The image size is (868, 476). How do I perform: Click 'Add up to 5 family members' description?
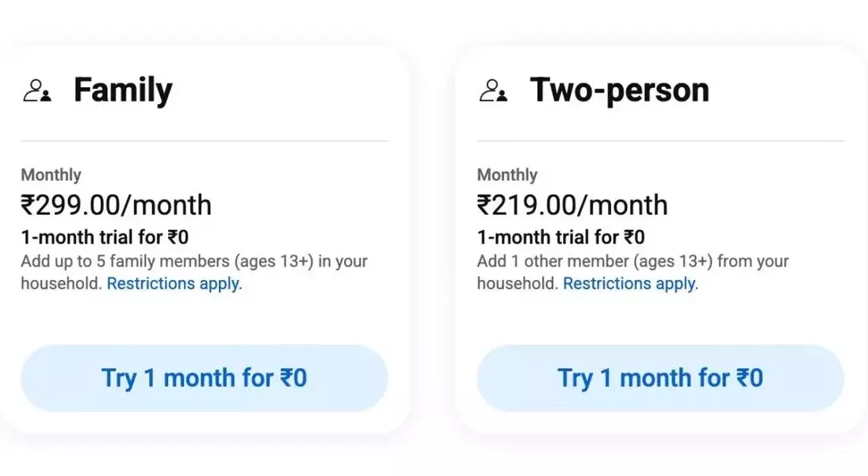point(194,262)
